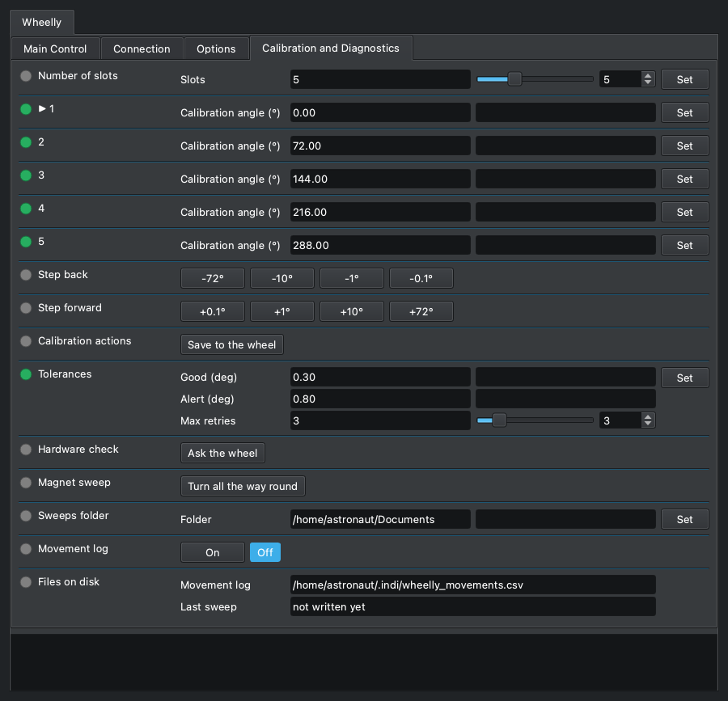Click the Number of slots grey status light
728x701 pixels.
tap(26, 76)
